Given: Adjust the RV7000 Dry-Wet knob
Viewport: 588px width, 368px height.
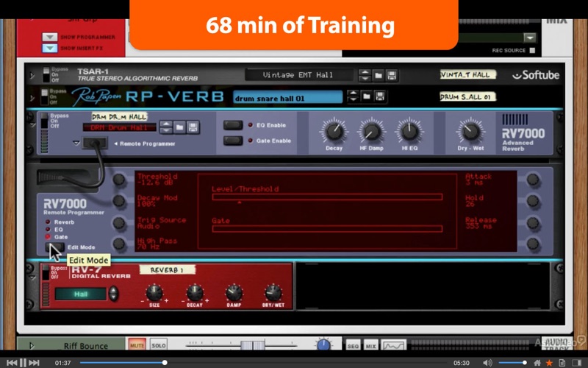Looking at the screenshot, I should (470, 132).
